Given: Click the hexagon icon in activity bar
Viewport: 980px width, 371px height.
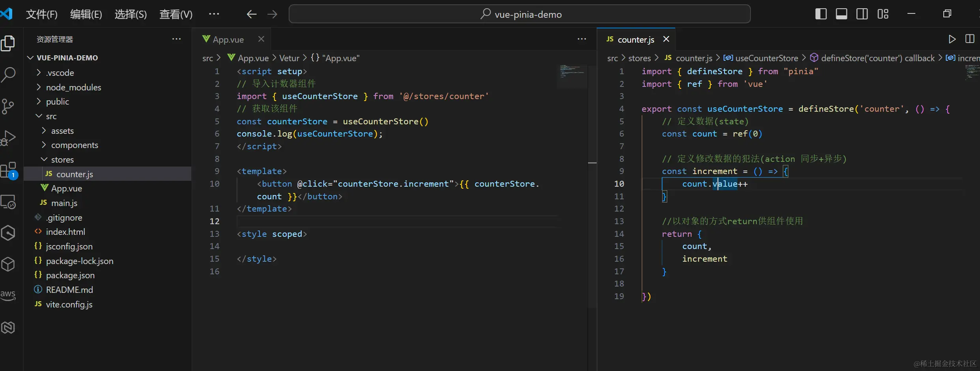Looking at the screenshot, I should [x=8, y=233].
